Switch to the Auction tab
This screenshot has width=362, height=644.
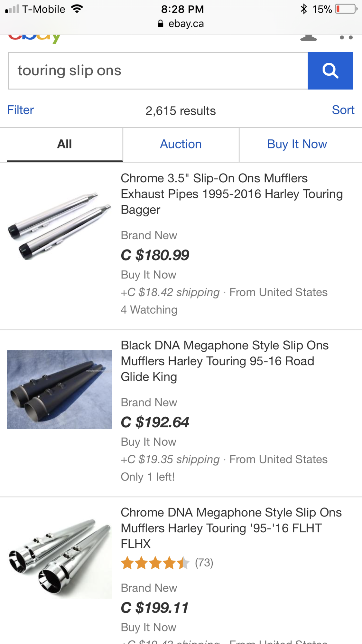point(181,144)
